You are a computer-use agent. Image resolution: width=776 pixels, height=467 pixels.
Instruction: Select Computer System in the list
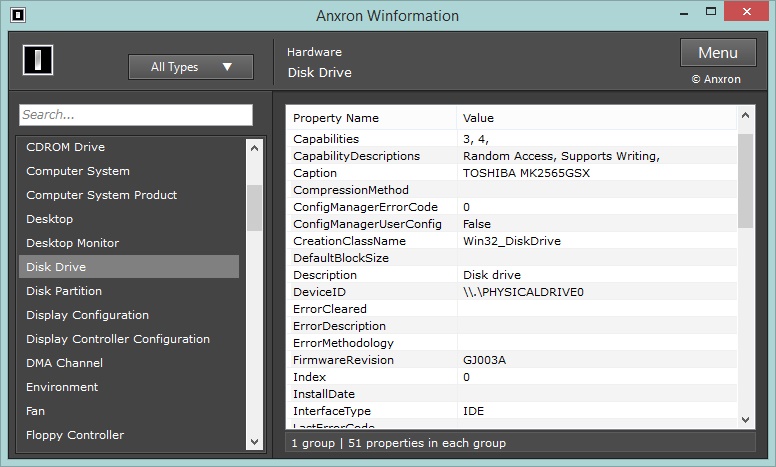point(77,171)
